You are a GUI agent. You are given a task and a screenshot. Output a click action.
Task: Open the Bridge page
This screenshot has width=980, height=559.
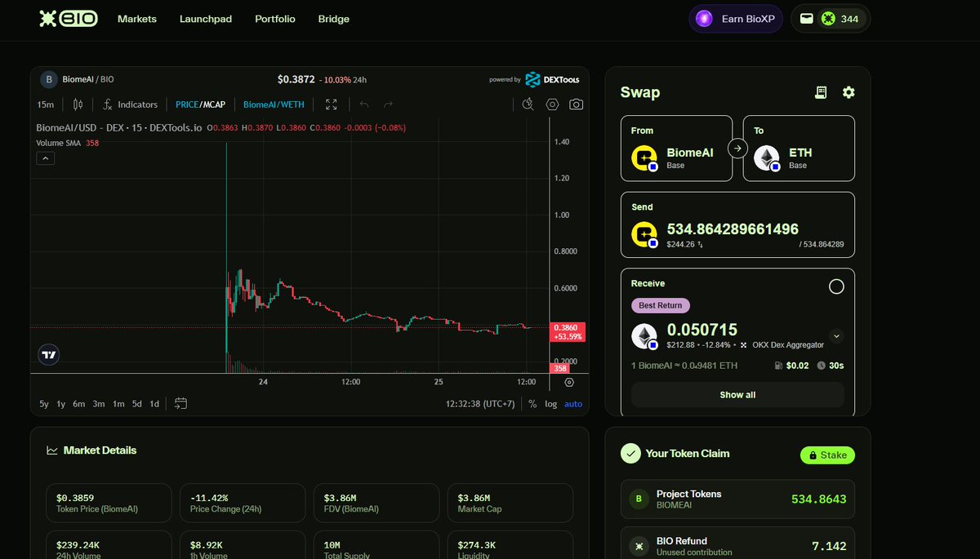334,19
